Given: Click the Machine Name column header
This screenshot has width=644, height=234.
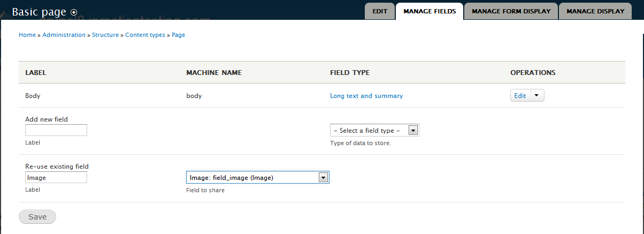Looking at the screenshot, I should tap(214, 72).
